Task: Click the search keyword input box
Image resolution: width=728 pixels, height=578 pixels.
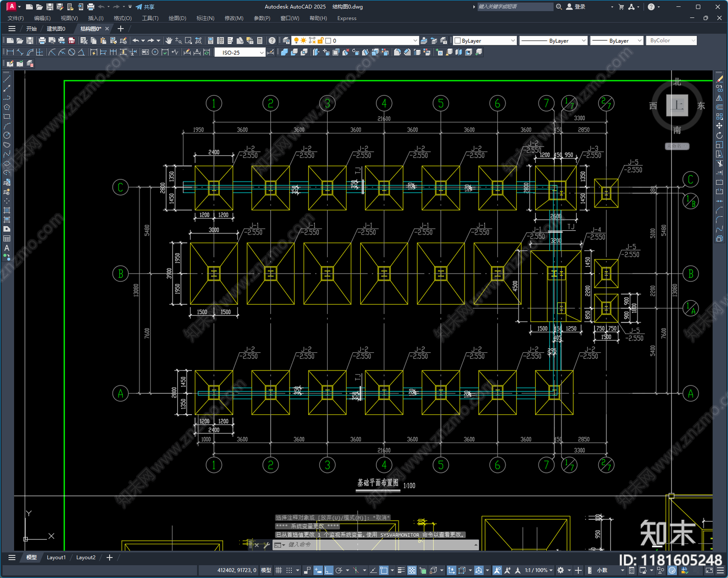Action: click(x=515, y=7)
